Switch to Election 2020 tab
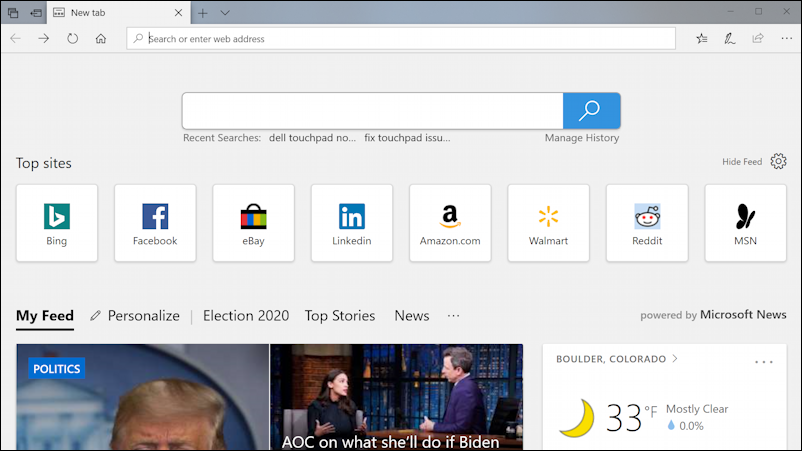Image resolution: width=802 pixels, height=451 pixels. click(x=246, y=316)
